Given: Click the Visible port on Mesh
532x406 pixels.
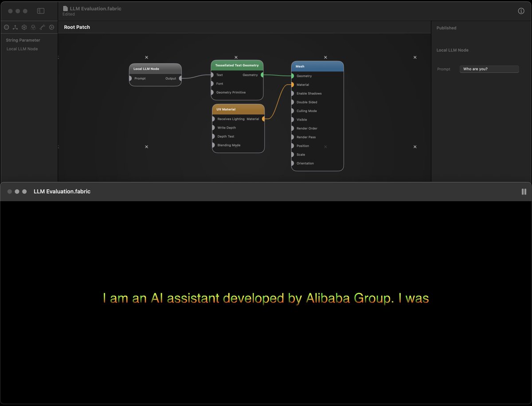Looking at the screenshot, I should pyautogui.click(x=292, y=120).
